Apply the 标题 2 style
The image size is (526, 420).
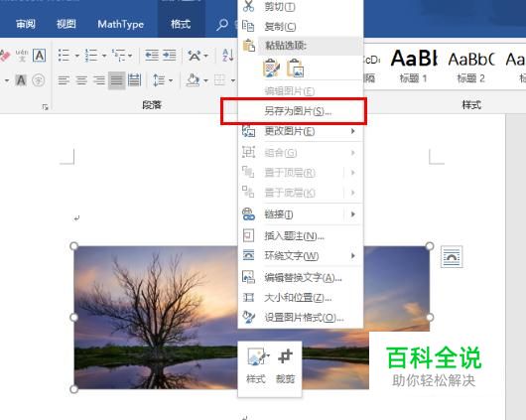point(471,67)
